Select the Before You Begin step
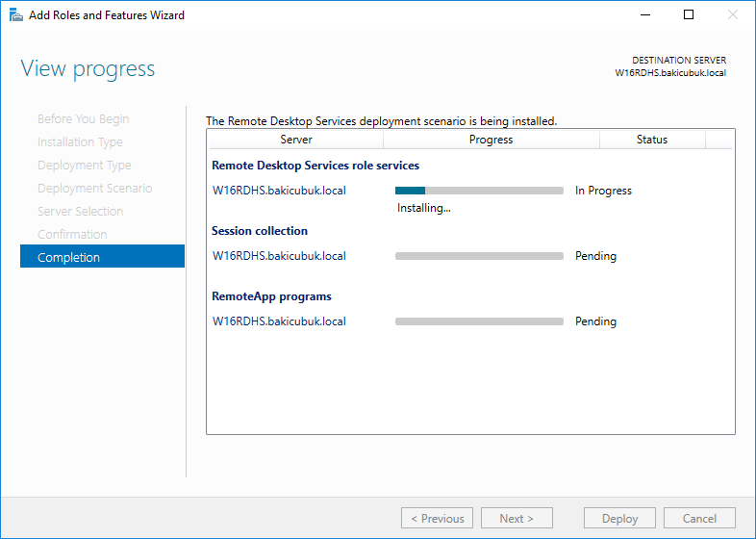The width and height of the screenshot is (756, 539). pos(84,118)
